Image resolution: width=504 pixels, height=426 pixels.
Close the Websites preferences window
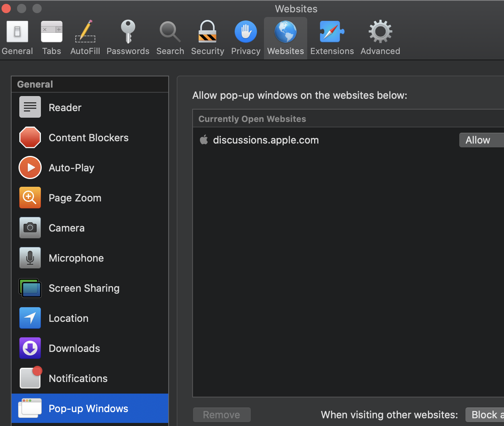point(7,8)
